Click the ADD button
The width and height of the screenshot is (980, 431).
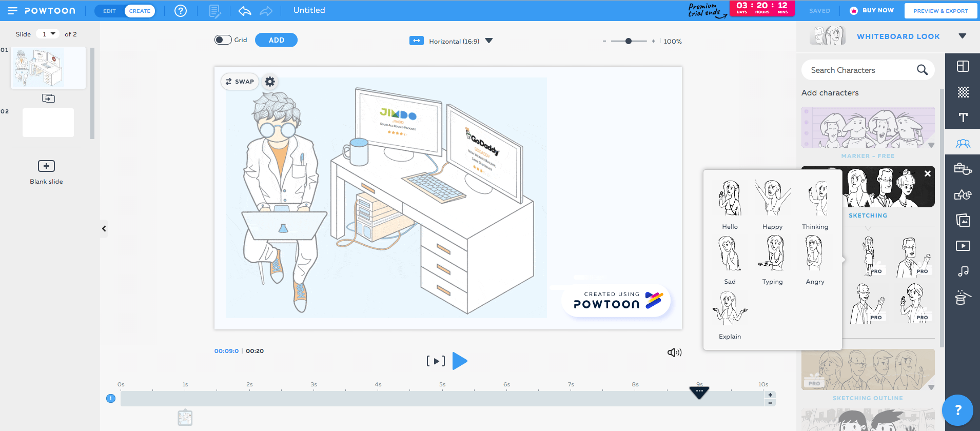tap(276, 40)
